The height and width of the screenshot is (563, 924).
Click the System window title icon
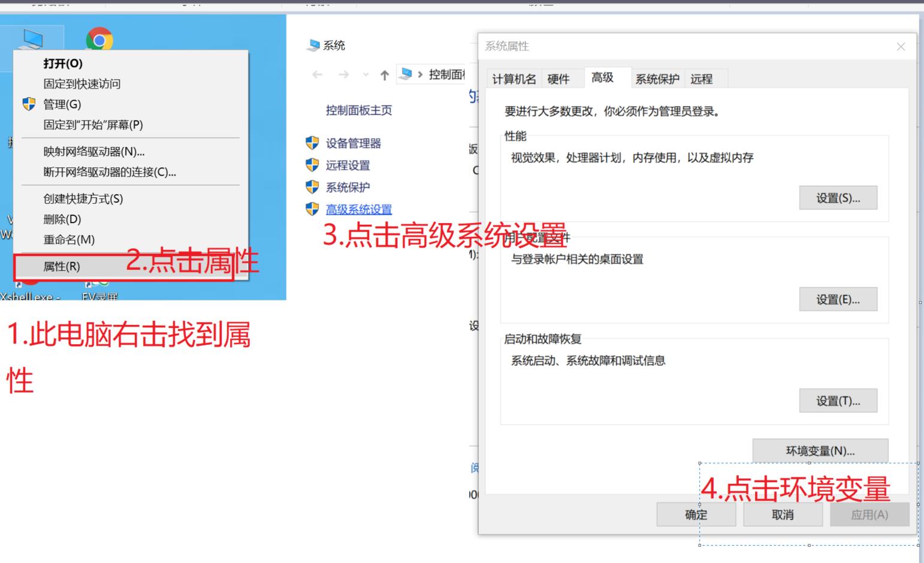[x=313, y=46]
